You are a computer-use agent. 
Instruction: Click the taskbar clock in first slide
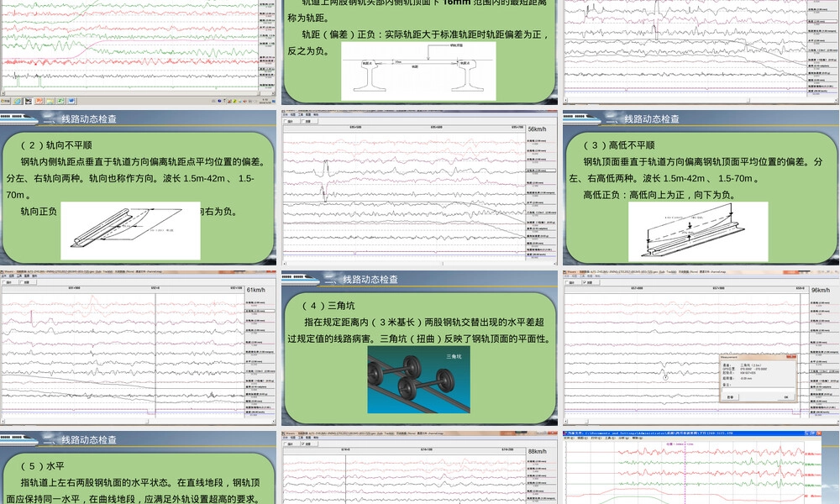[265, 102]
